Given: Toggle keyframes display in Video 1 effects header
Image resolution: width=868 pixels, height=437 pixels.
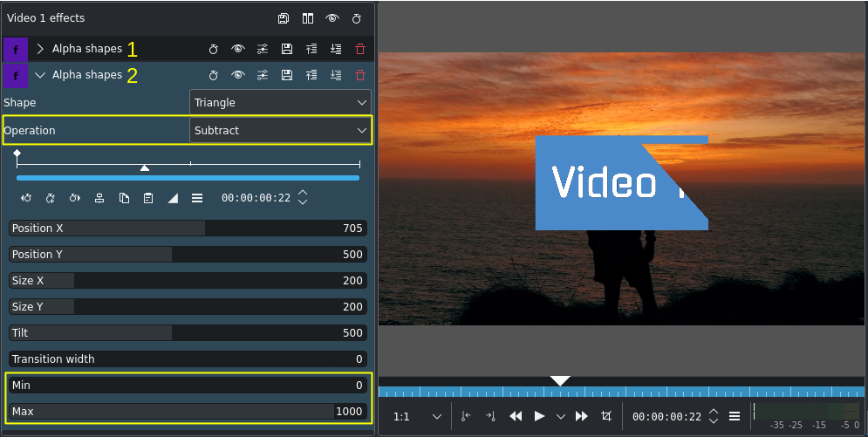Looking at the screenshot, I should (357, 18).
